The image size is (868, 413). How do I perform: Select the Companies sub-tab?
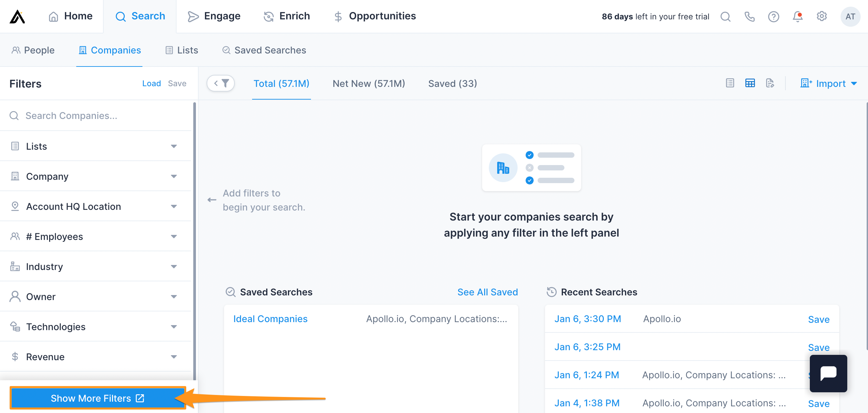coord(110,50)
